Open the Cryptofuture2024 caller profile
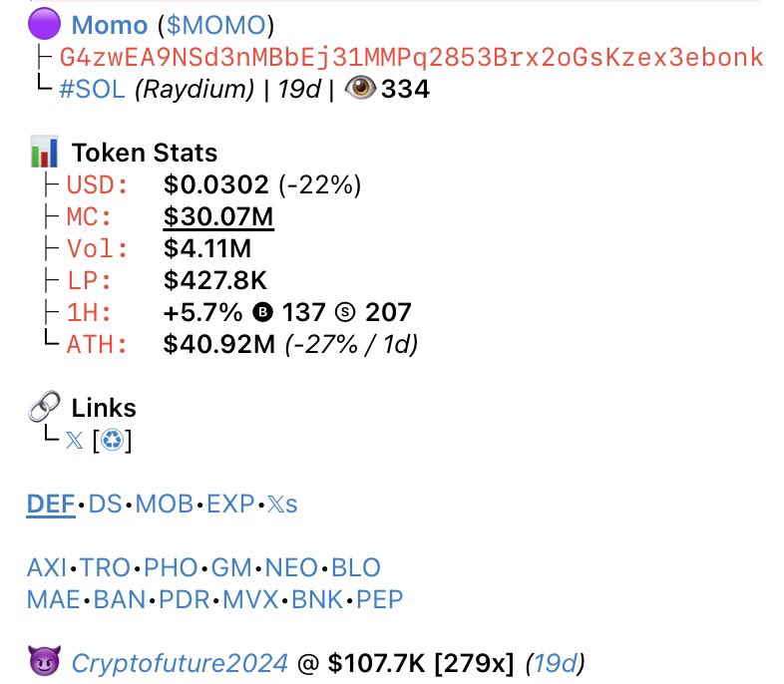Image resolution: width=784 pixels, height=684 pixels. pos(180,663)
